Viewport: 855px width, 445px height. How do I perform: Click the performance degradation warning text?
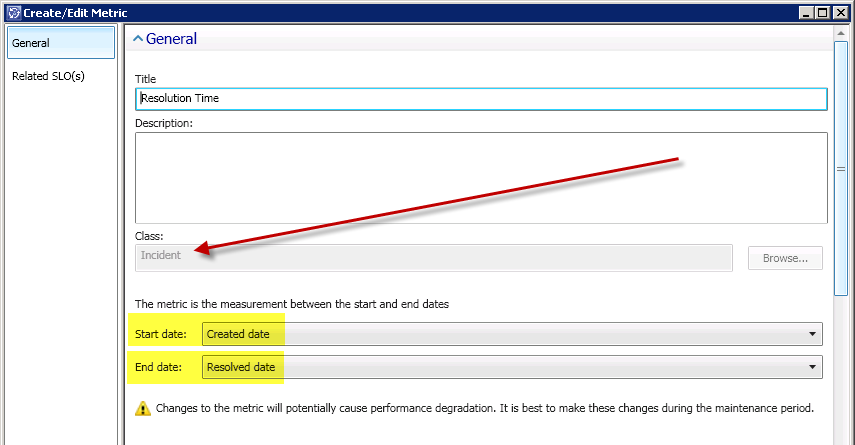[485, 408]
